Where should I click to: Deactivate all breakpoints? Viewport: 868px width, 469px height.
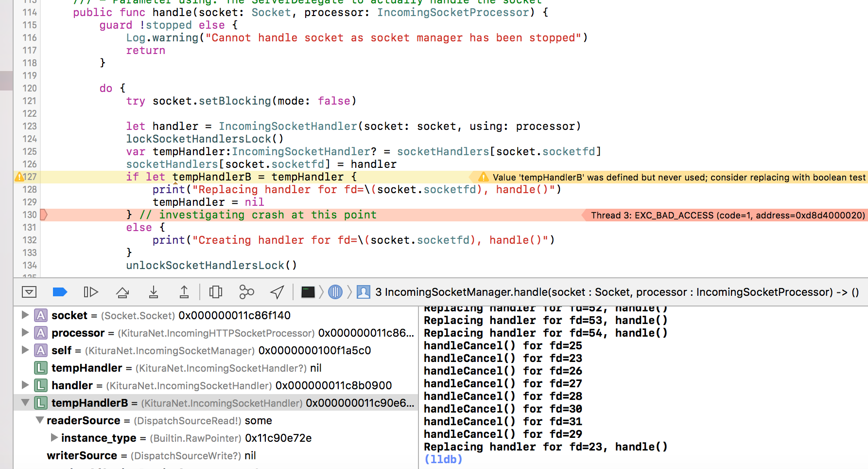coord(60,292)
